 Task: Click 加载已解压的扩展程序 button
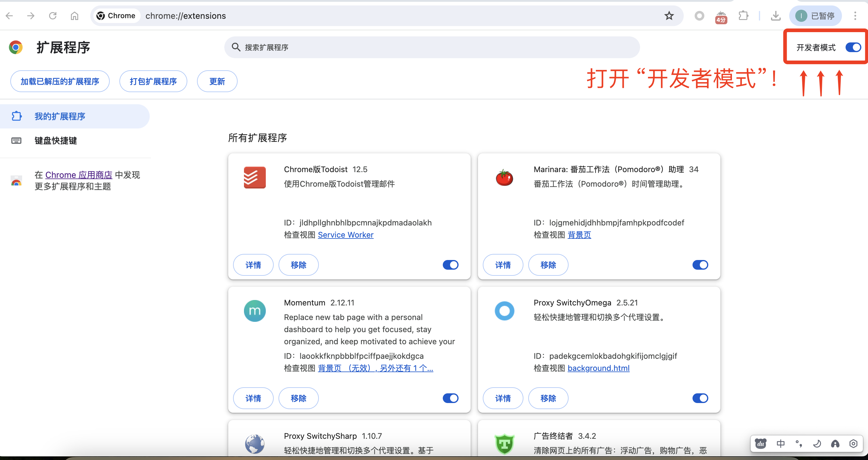click(60, 81)
